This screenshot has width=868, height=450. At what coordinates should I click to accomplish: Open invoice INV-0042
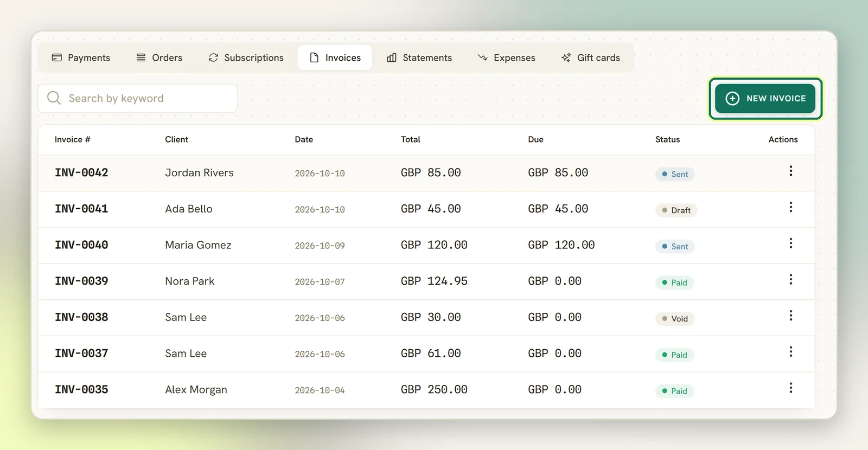click(x=81, y=172)
